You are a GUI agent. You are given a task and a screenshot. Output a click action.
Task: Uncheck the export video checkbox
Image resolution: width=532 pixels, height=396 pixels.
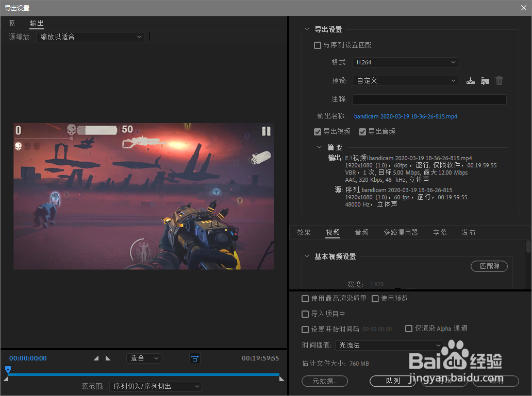318,131
